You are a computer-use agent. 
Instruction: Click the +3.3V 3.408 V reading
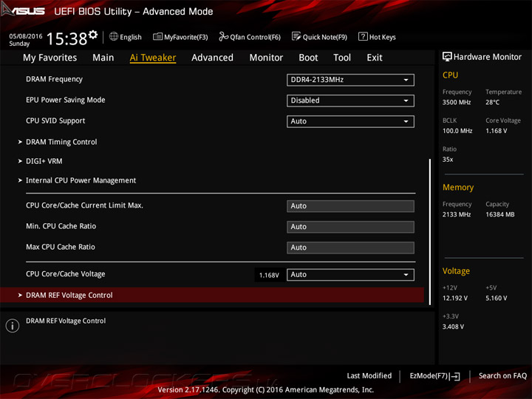[453, 327]
